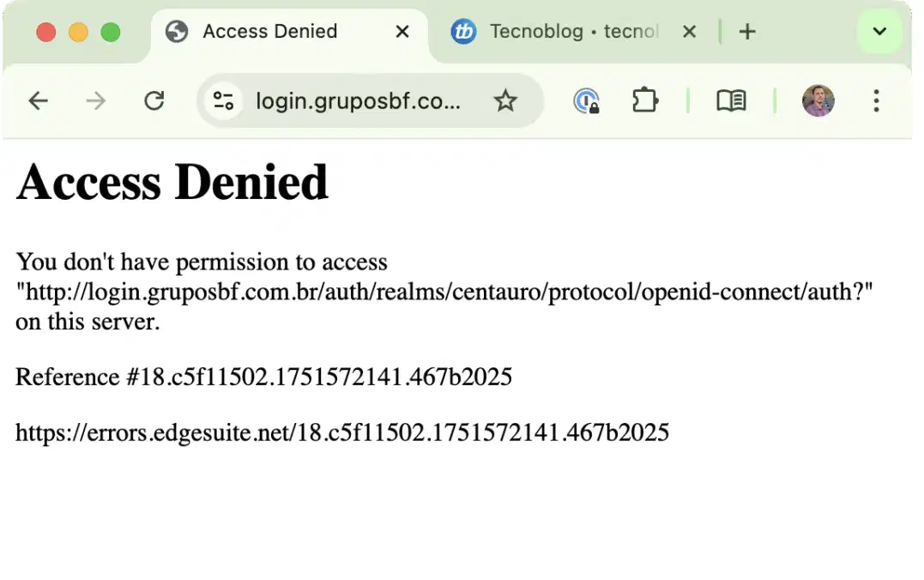Open the password manager extension icon
The image size is (924, 580).
click(586, 100)
